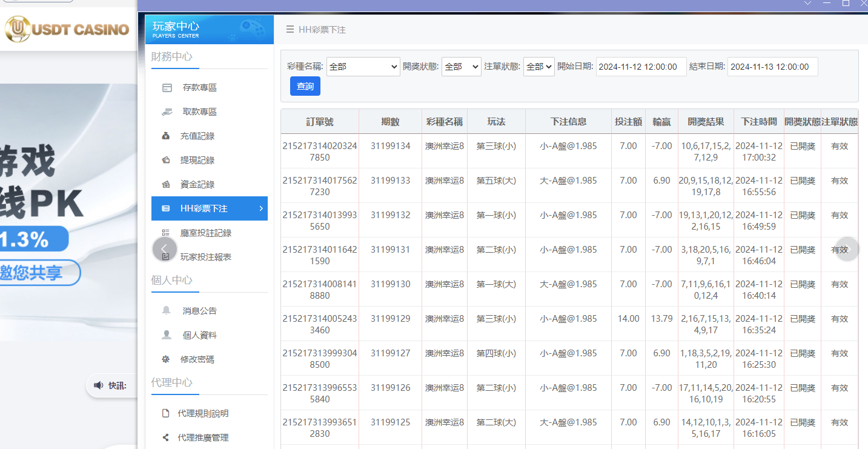
Task: Select the 存款專區 deposit icon
Action: (166, 87)
